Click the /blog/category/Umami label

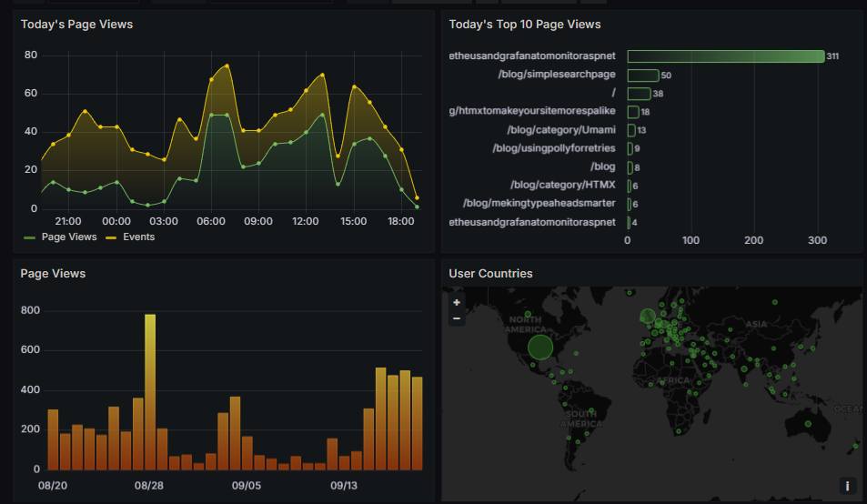(x=561, y=130)
